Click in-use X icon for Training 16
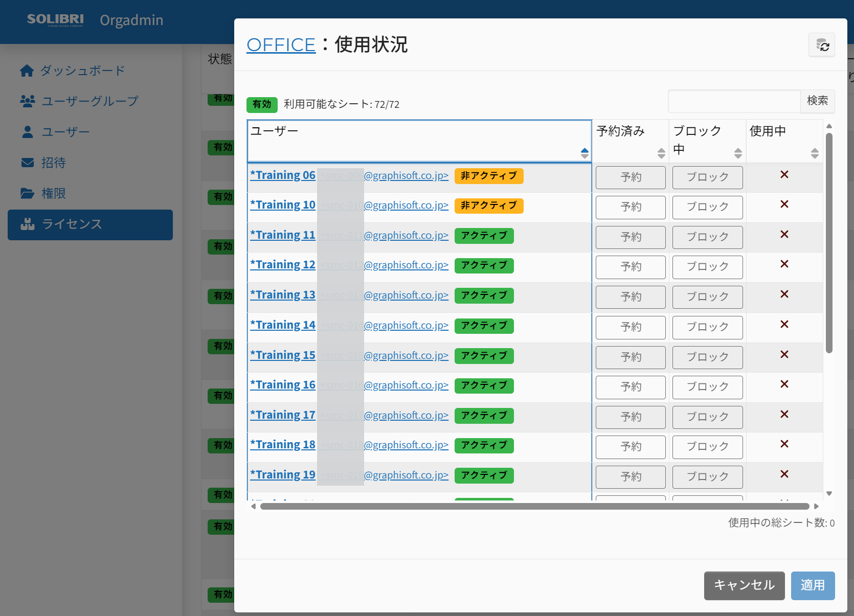The width and height of the screenshot is (854, 616). 784,384
